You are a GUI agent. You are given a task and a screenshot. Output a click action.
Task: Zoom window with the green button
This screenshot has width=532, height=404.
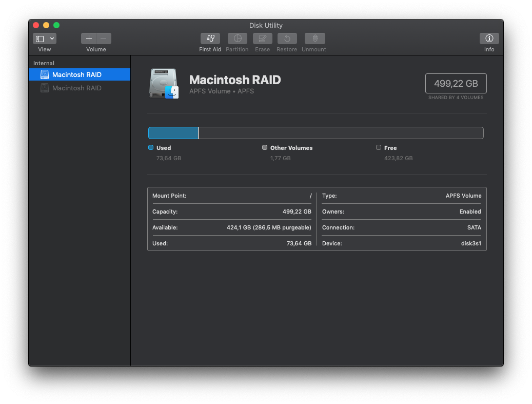pyautogui.click(x=56, y=25)
